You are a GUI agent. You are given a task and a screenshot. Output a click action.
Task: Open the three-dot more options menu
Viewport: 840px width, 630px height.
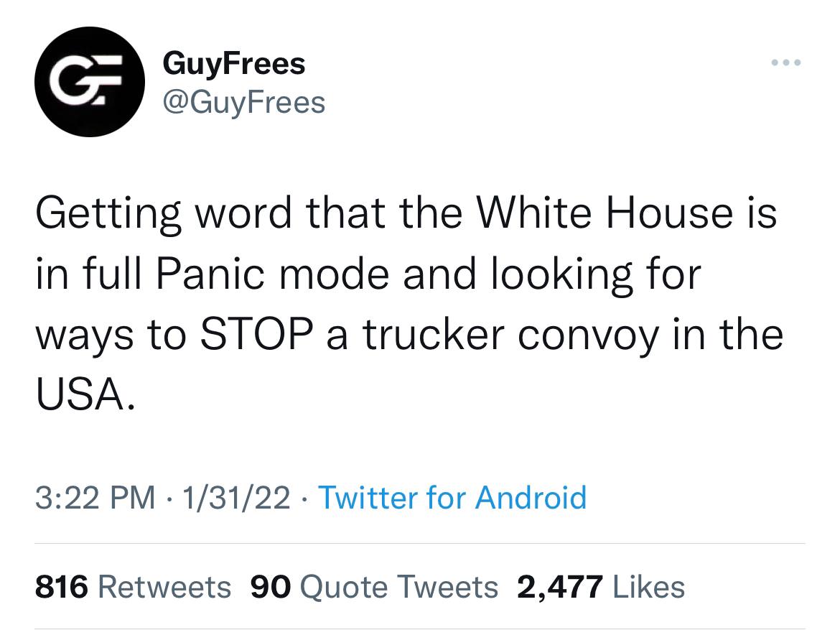coord(786,62)
